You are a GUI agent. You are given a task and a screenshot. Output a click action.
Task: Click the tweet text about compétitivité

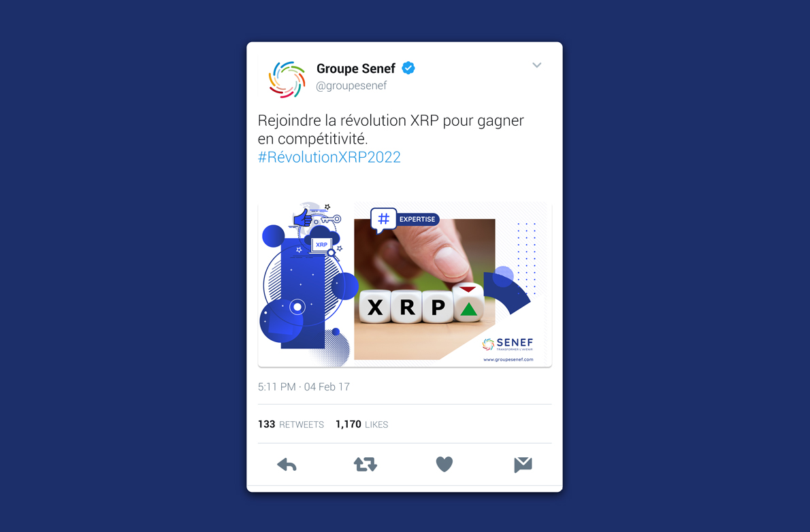[391, 129]
